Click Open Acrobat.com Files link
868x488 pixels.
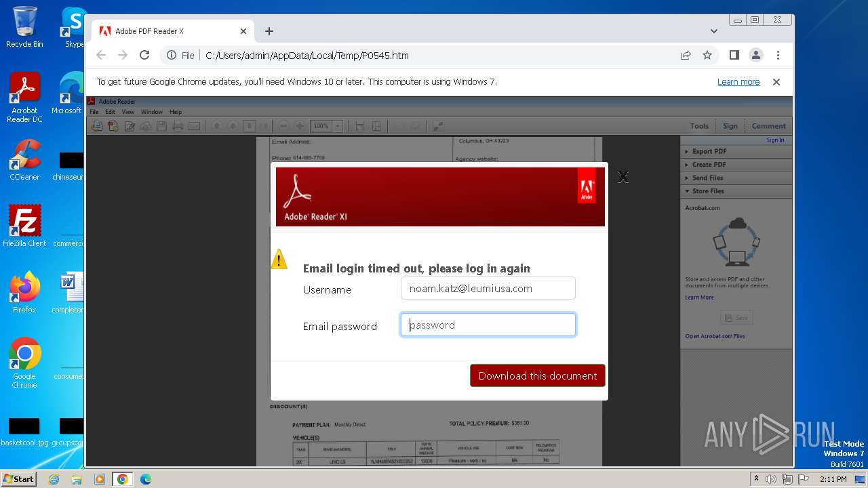715,336
